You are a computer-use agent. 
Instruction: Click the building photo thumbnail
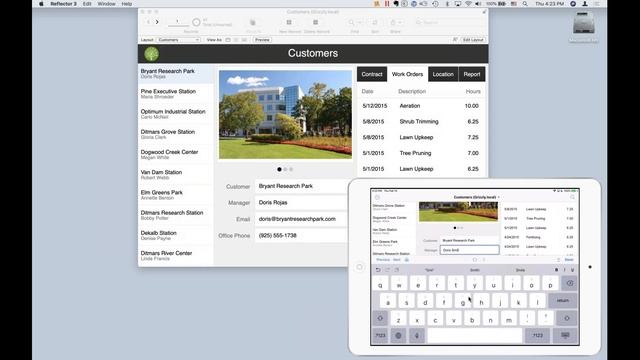(285, 115)
